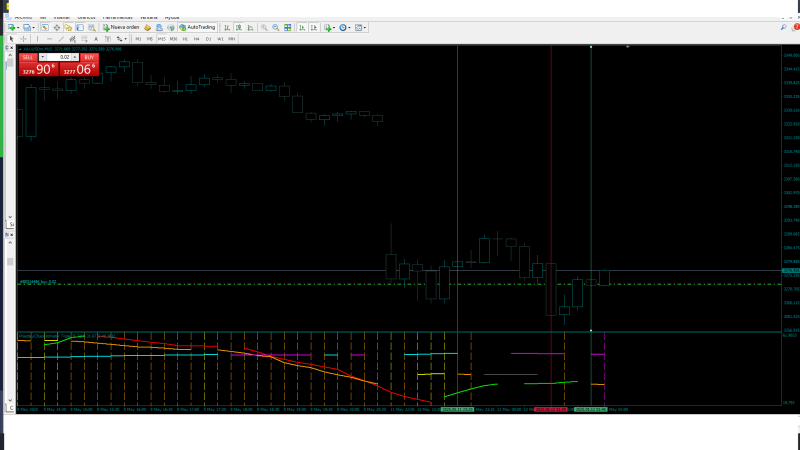
Task: Switch chart to candlesticks mode
Action: [x=239, y=28]
